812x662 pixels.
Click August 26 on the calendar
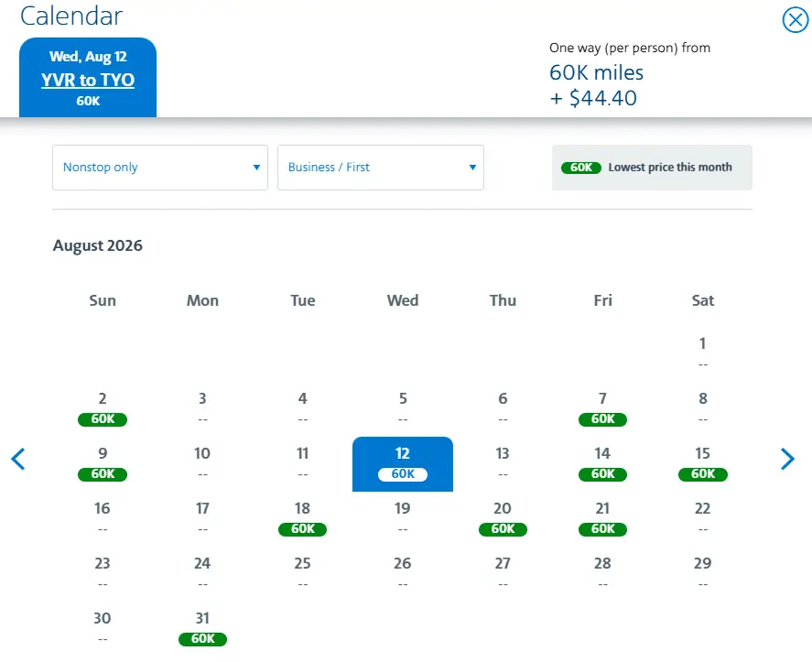pyautogui.click(x=403, y=572)
